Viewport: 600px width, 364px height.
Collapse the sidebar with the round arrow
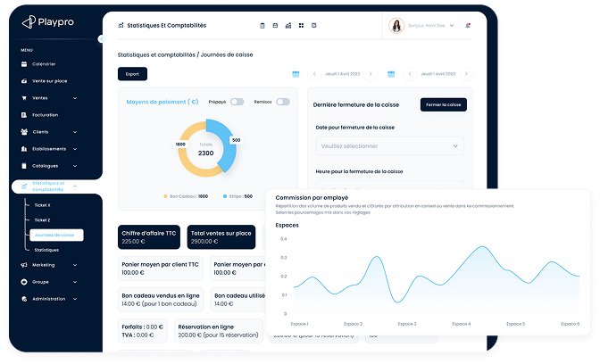(101, 39)
